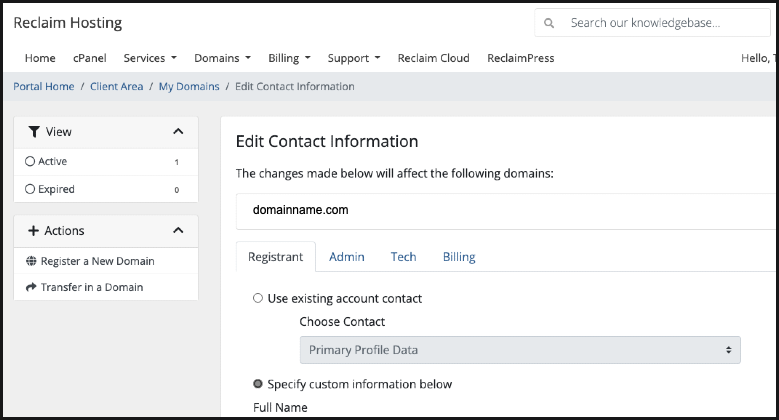Click the search magnifier icon
779x420 pixels.
pyautogui.click(x=548, y=23)
